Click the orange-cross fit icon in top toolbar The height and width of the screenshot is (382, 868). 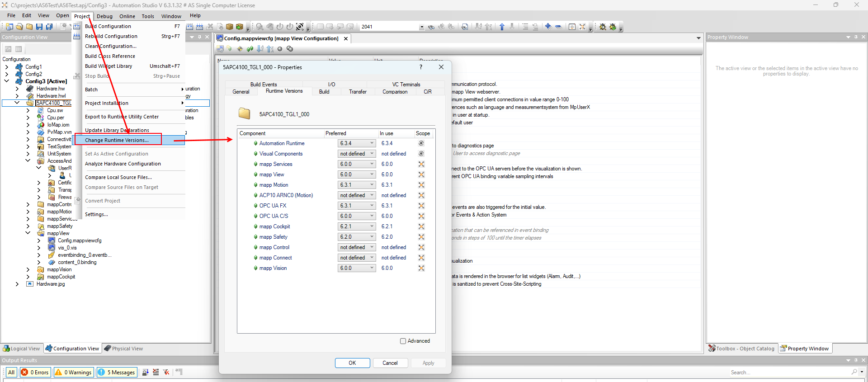click(x=582, y=27)
